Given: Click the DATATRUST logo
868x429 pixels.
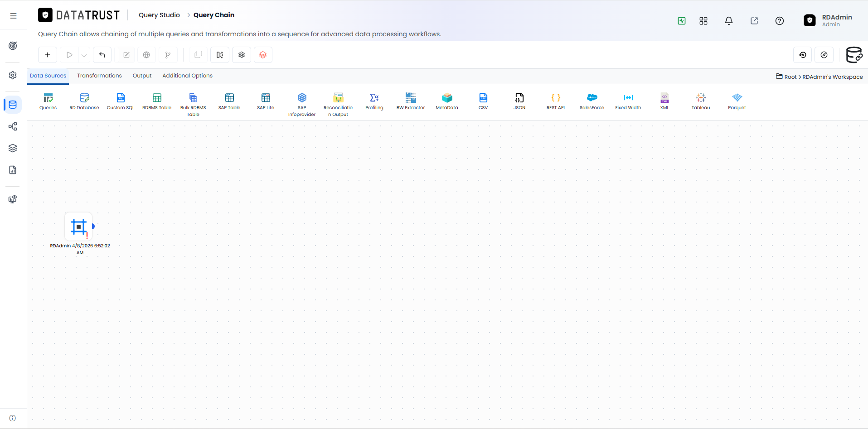Looking at the screenshot, I should tap(79, 15).
